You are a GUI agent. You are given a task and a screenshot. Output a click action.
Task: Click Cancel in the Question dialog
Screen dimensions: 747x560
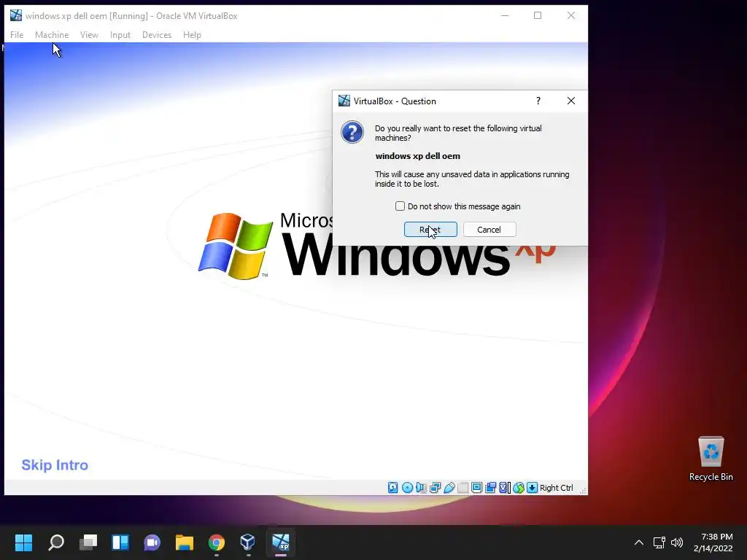(x=489, y=230)
